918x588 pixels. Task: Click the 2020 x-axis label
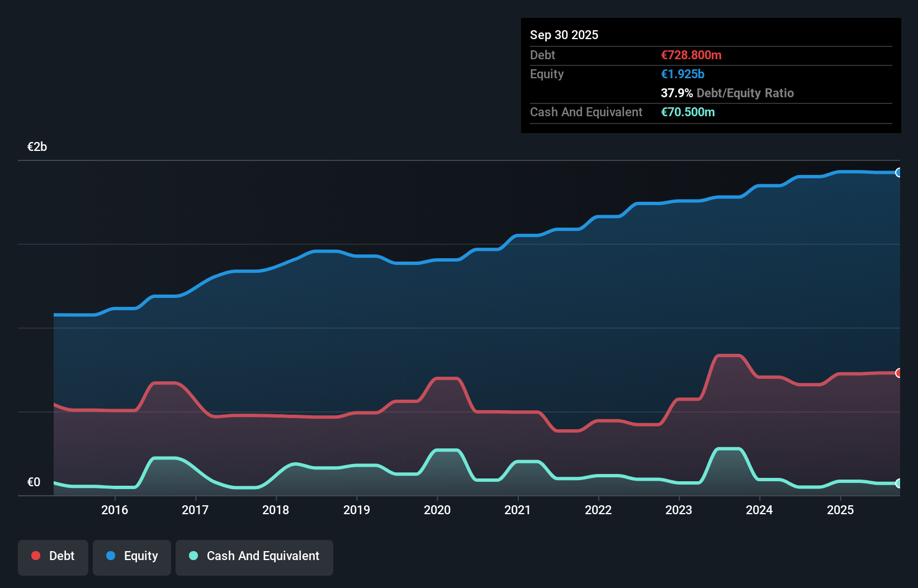[437, 510]
